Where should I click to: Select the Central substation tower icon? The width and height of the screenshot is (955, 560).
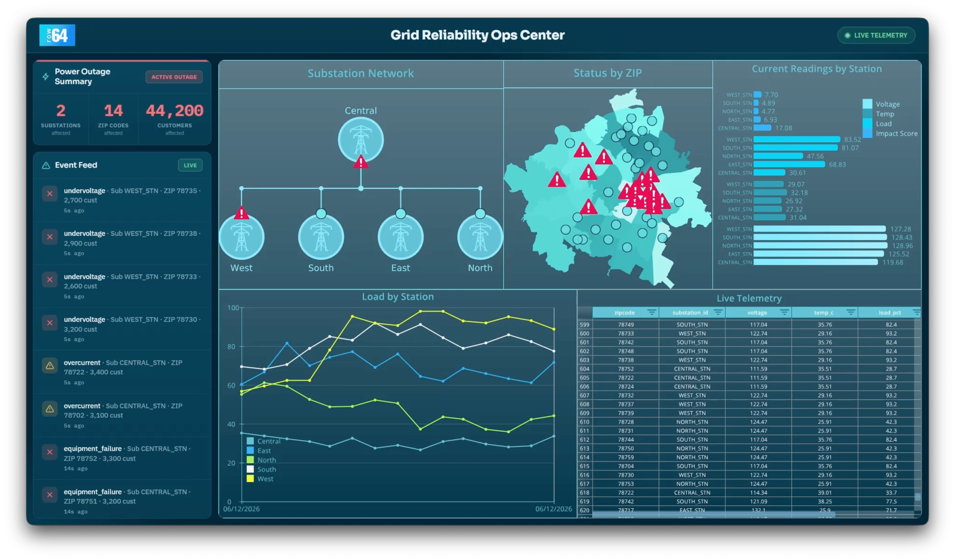361,140
